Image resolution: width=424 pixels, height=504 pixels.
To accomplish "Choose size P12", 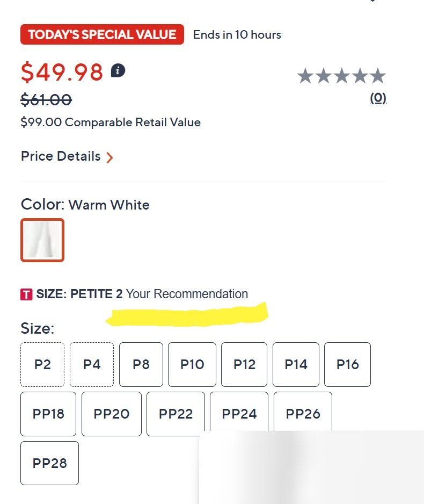I will click(x=244, y=364).
